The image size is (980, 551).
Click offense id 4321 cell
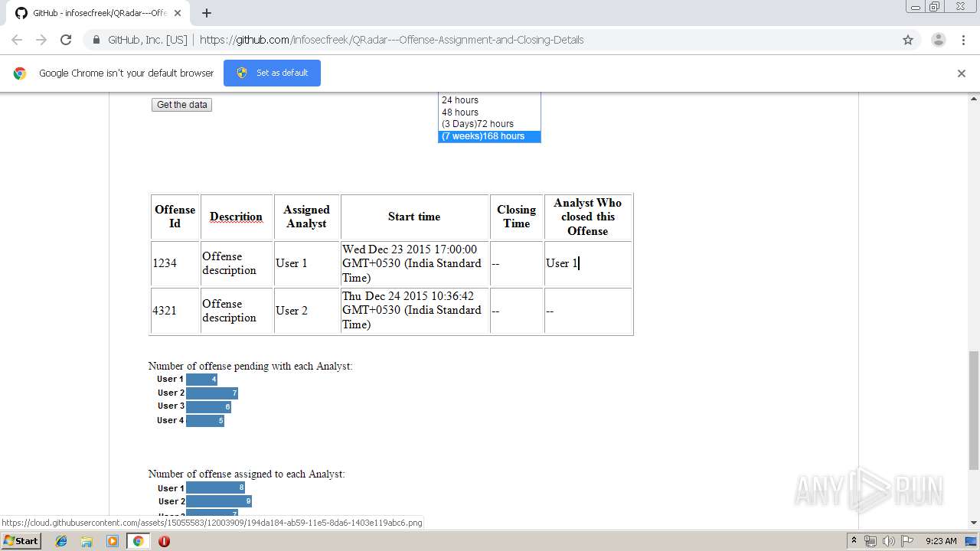175,311
